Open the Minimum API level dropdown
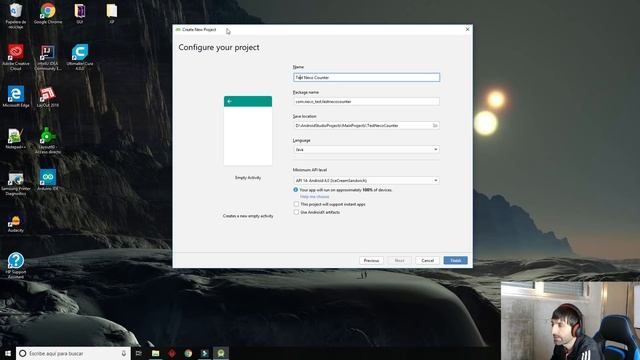The height and width of the screenshot is (360, 640). point(366,180)
